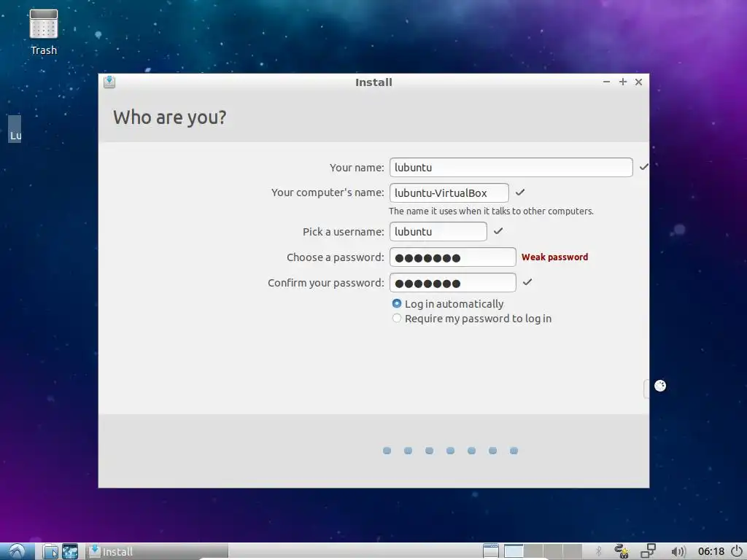Click the Bluetooth tray icon
The height and width of the screenshot is (560, 747).
click(x=599, y=551)
